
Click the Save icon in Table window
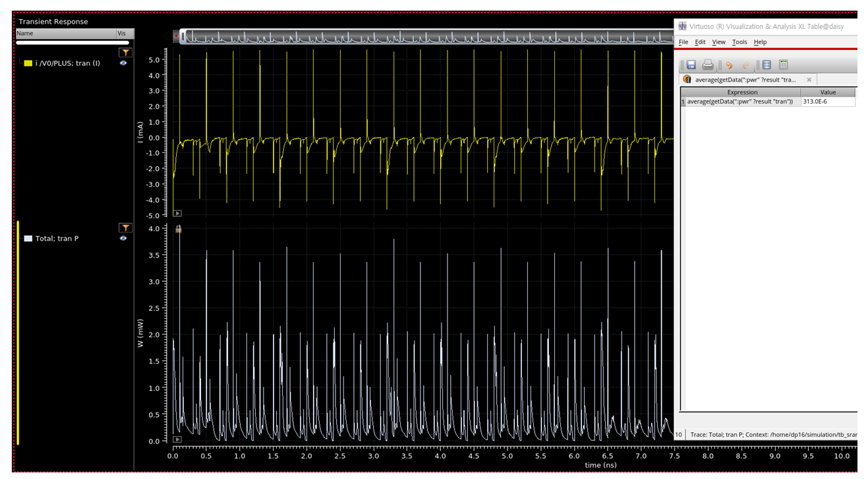point(691,65)
